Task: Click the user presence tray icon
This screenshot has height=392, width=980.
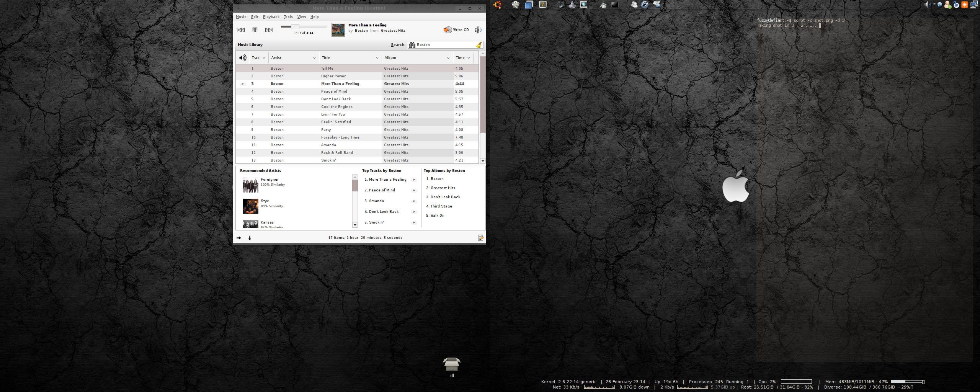Action: (948, 5)
